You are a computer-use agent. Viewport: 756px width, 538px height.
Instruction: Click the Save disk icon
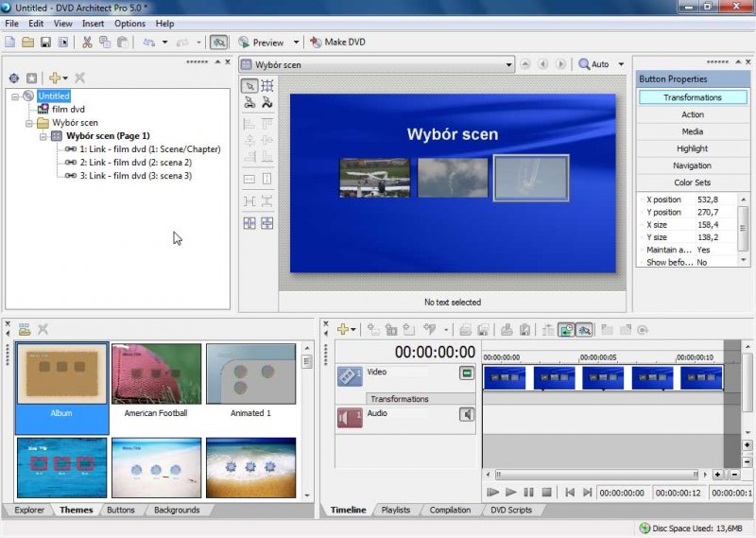click(x=45, y=43)
